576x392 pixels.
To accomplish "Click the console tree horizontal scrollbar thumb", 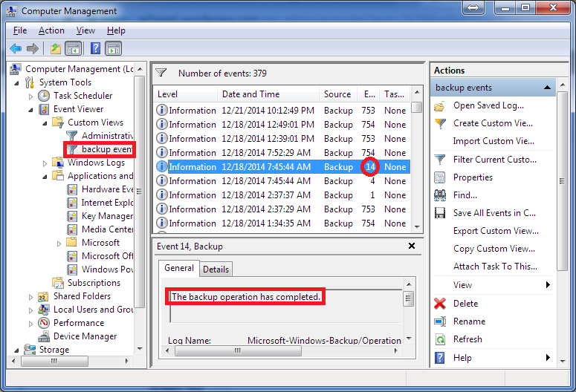I will click(54, 361).
